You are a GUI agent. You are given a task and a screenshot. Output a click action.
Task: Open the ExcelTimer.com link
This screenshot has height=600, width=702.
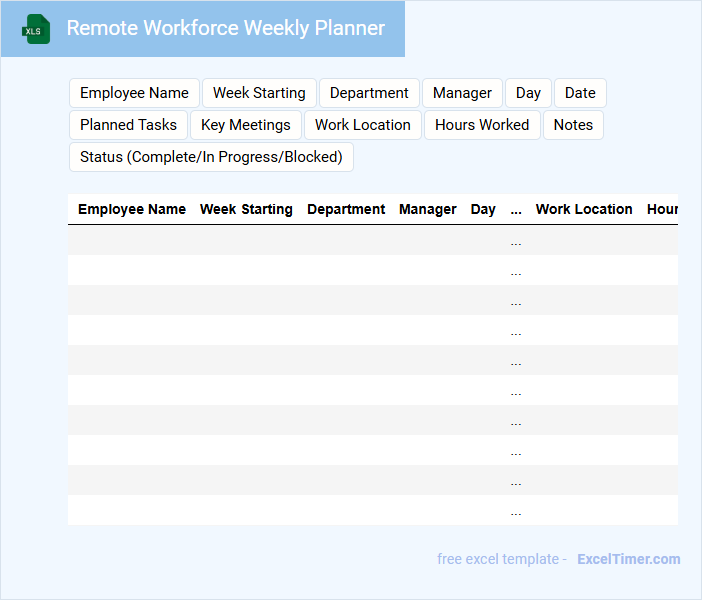pyautogui.click(x=628, y=559)
